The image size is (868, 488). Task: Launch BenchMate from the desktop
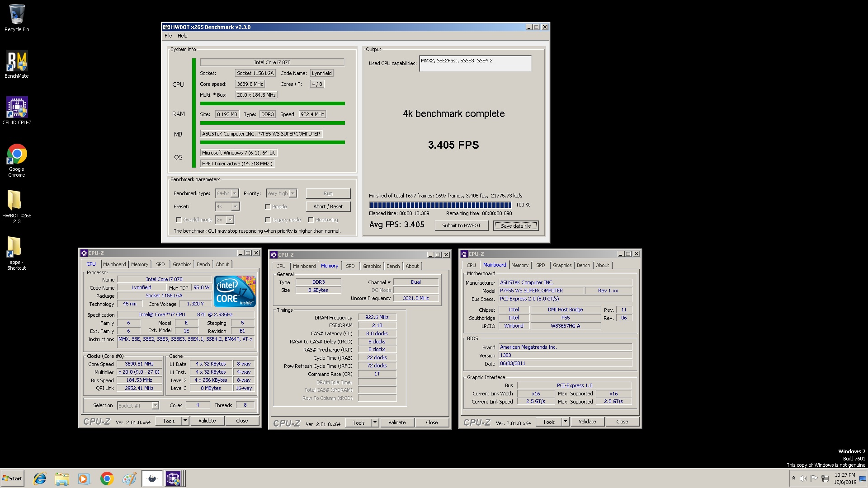coord(17,65)
